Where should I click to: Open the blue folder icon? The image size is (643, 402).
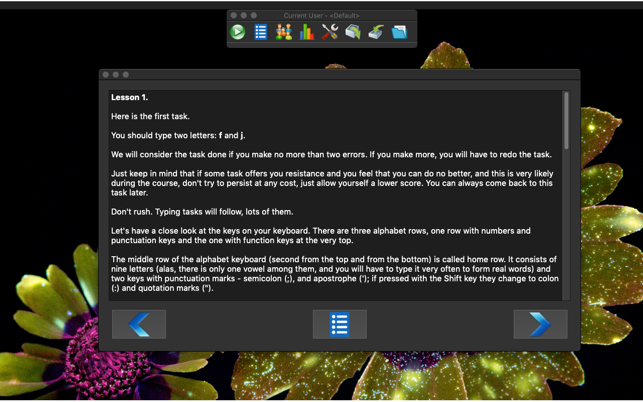click(x=399, y=32)
